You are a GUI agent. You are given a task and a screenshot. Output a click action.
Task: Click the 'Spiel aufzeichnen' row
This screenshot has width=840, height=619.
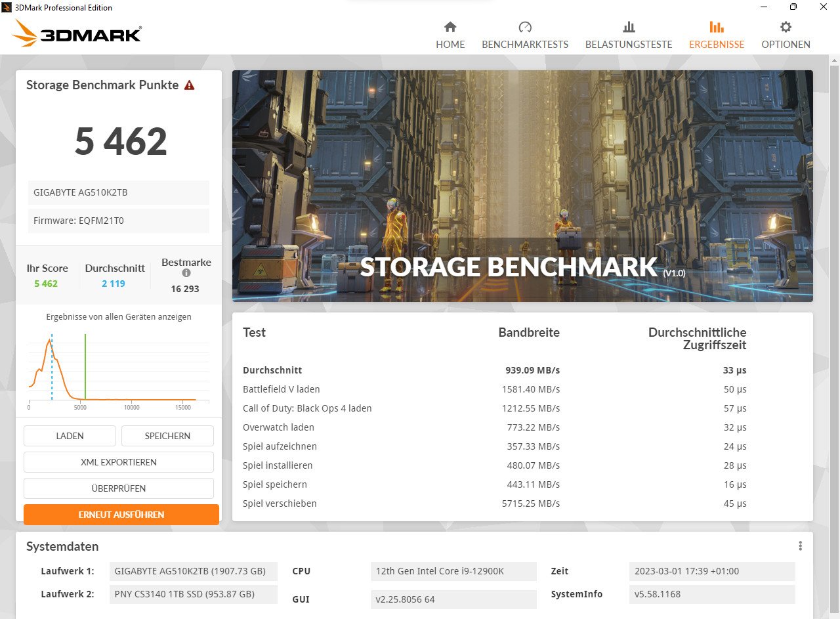pos(495,446)
